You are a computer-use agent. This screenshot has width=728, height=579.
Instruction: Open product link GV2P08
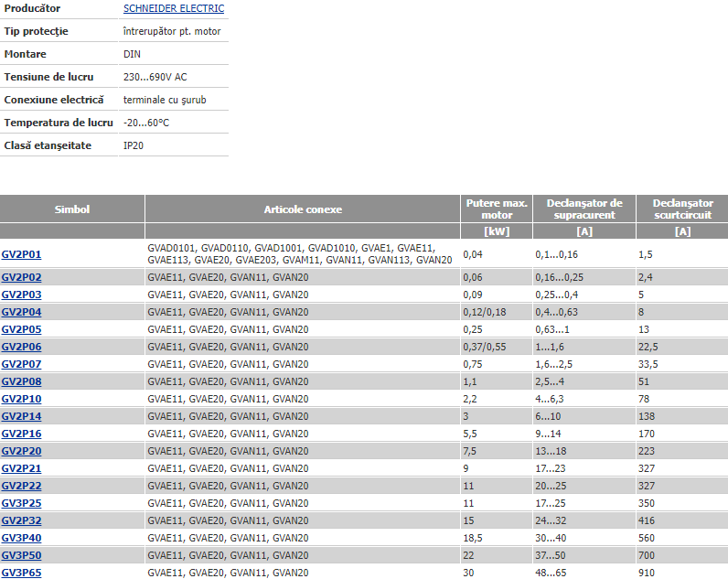point(21,381)
